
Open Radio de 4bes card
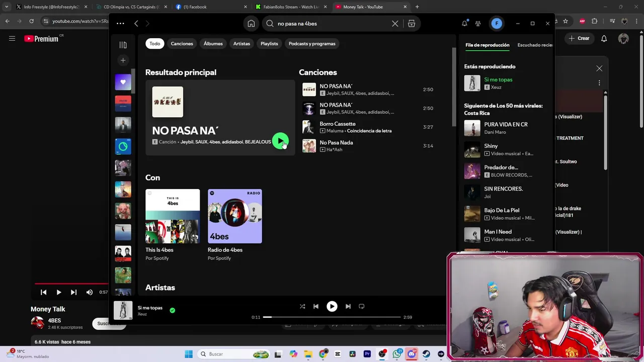pos(235,225)
